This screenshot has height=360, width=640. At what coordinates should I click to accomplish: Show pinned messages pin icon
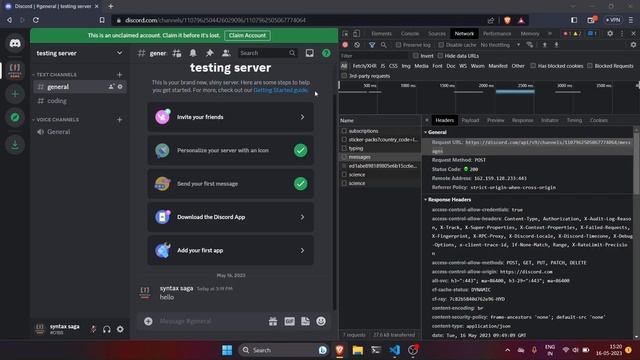209,53
